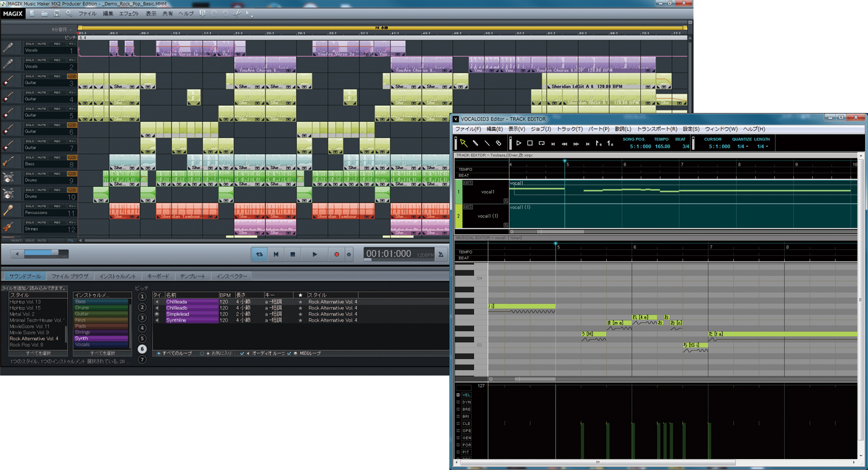Toggle MUTE on Vocals track 1
The image size is (868, 470).
point(42,44)
